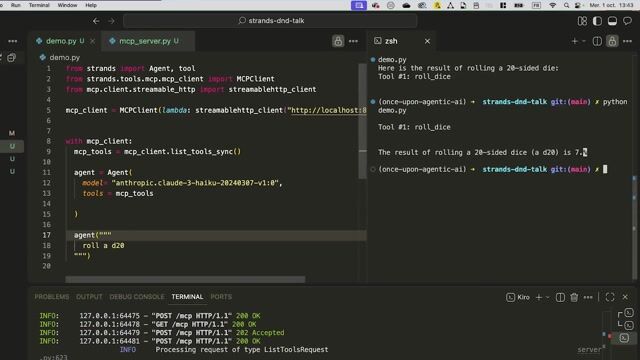Close the bottom panel
640x360 pixels.
pyautogui.click(x=625, y=297)
